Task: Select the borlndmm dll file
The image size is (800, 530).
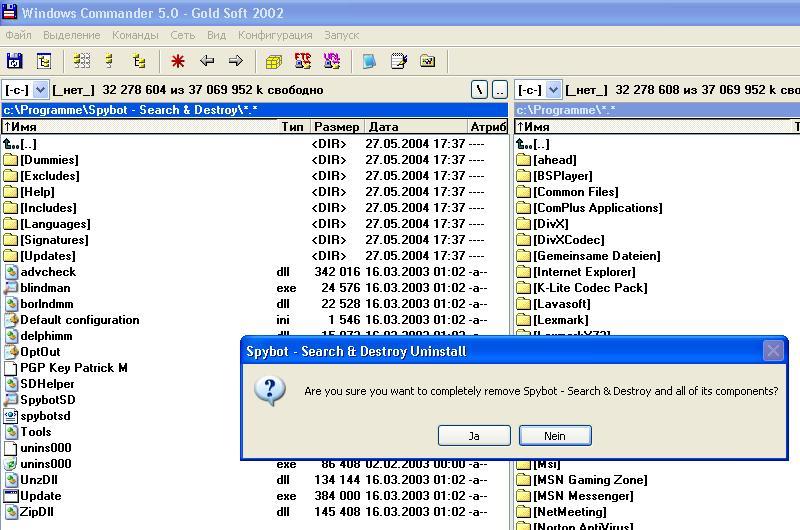Action: 255,304
